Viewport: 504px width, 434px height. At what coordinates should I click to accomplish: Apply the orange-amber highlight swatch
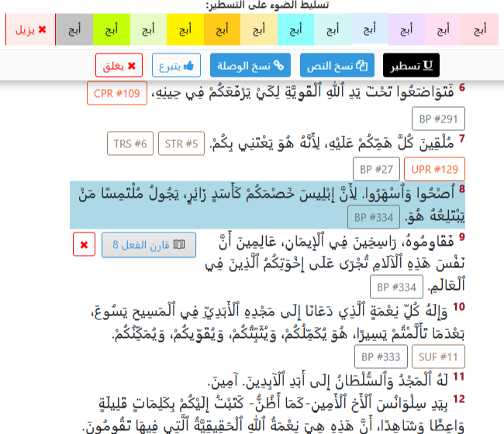point(222,29)
